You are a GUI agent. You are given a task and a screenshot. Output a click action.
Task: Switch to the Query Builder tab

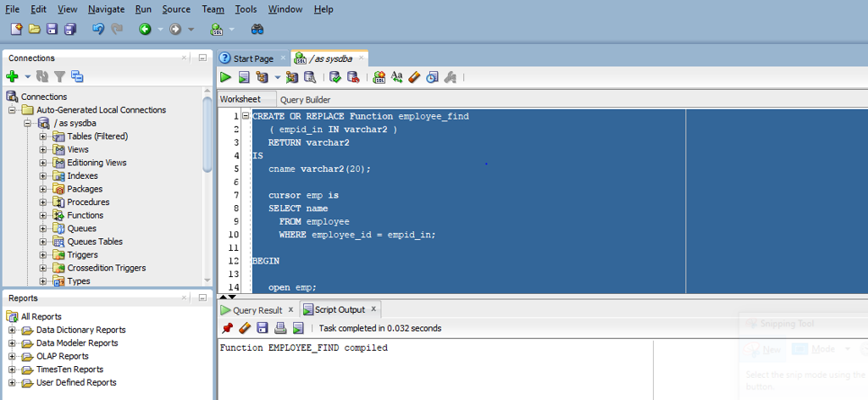click(305, 100)
